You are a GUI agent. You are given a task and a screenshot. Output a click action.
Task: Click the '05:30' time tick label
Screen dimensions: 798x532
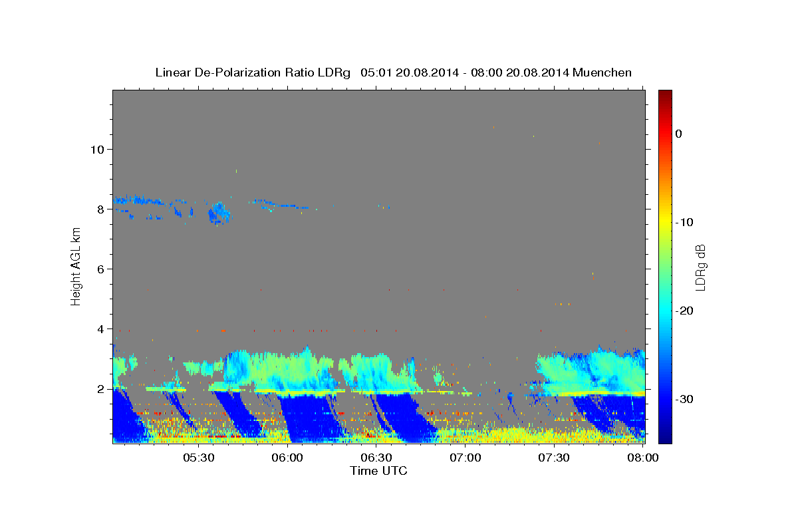199,458
